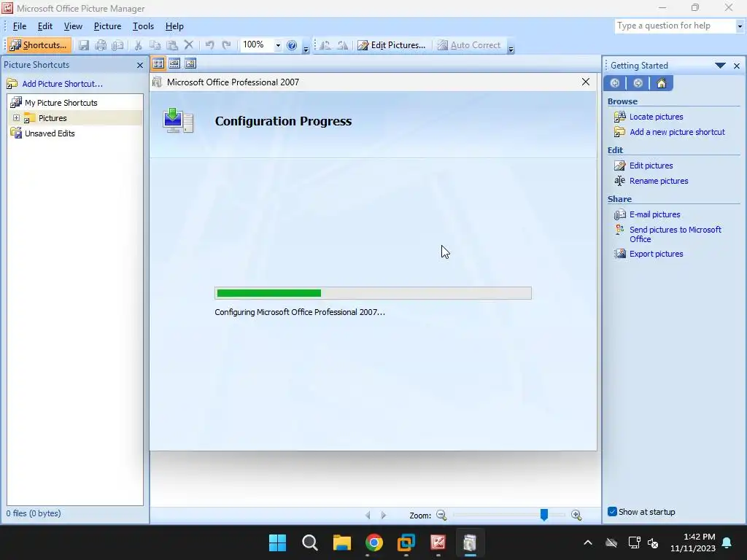Click the Cut scissors icon
Image resolution: width=747 pixels, height=560 pixels.
point(138,45)
